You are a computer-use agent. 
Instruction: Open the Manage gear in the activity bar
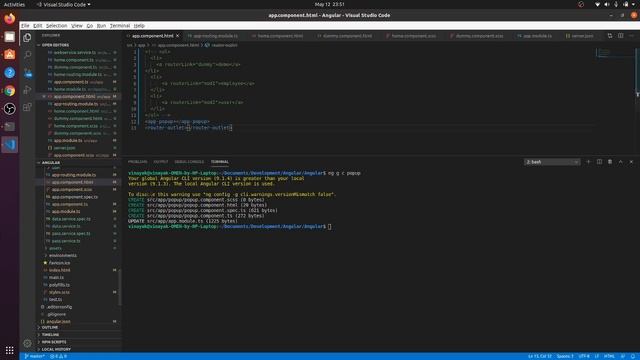coord(27,343)
